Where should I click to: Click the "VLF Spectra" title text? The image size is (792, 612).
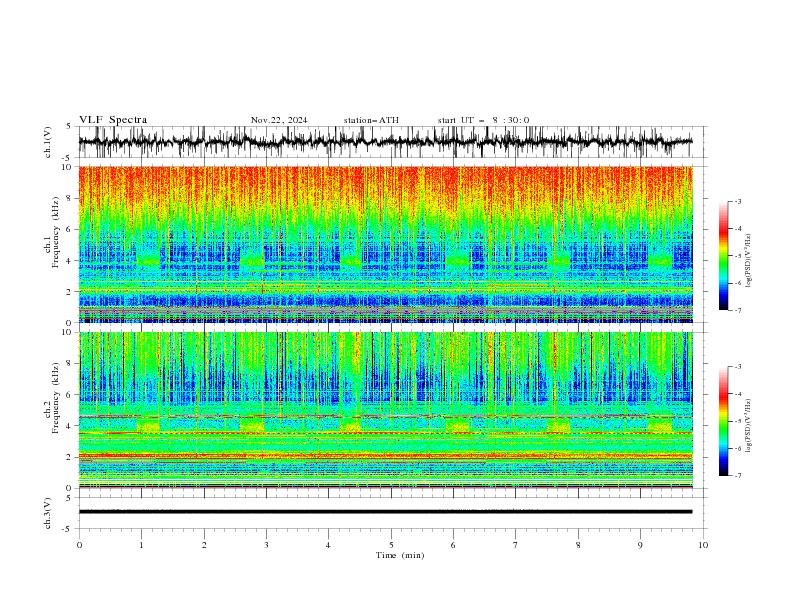point(113,120)
